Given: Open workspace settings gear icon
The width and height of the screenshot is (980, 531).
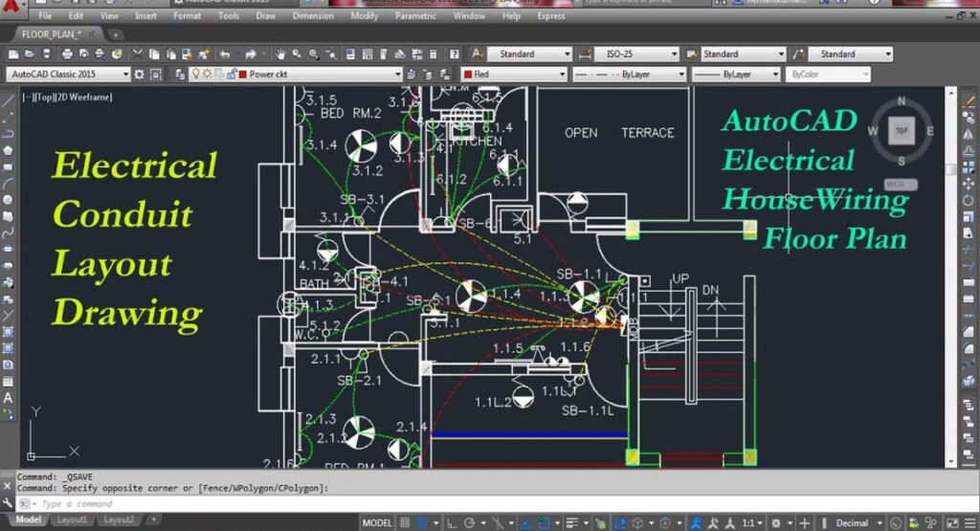Looking at the screenshot, I should (141, 74).
